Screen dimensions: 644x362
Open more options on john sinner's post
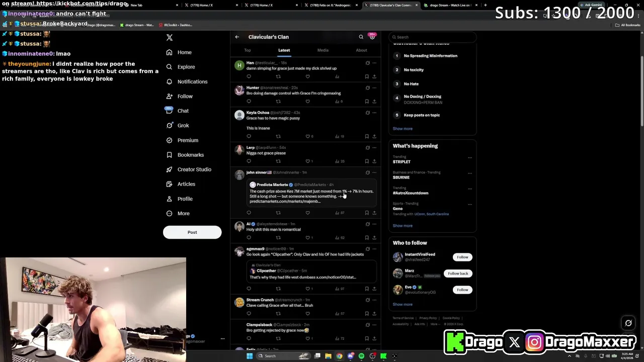374,172
